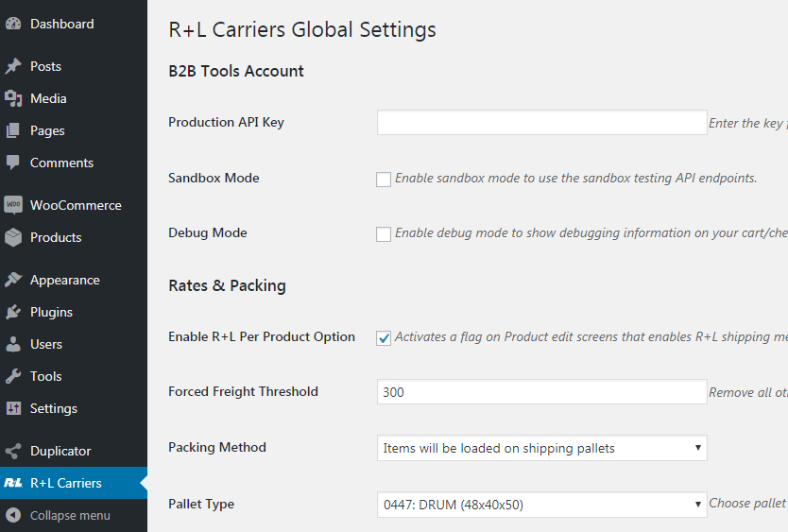
Task: Open the Packing Method dropdown
Action: tap(541, 448)
